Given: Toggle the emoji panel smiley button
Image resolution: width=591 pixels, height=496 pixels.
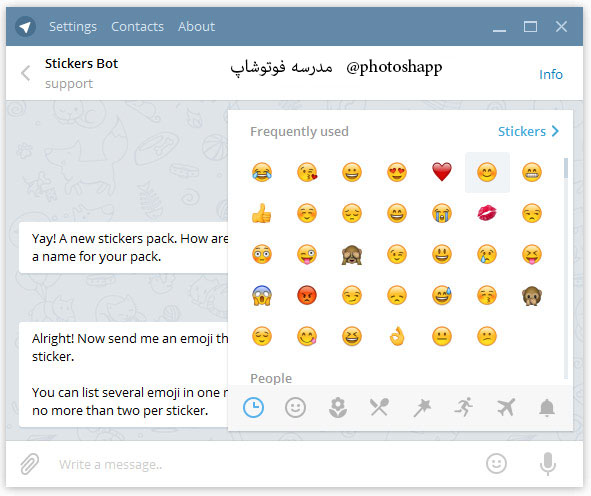Looking at the screenshot, I should click(496, 464).
